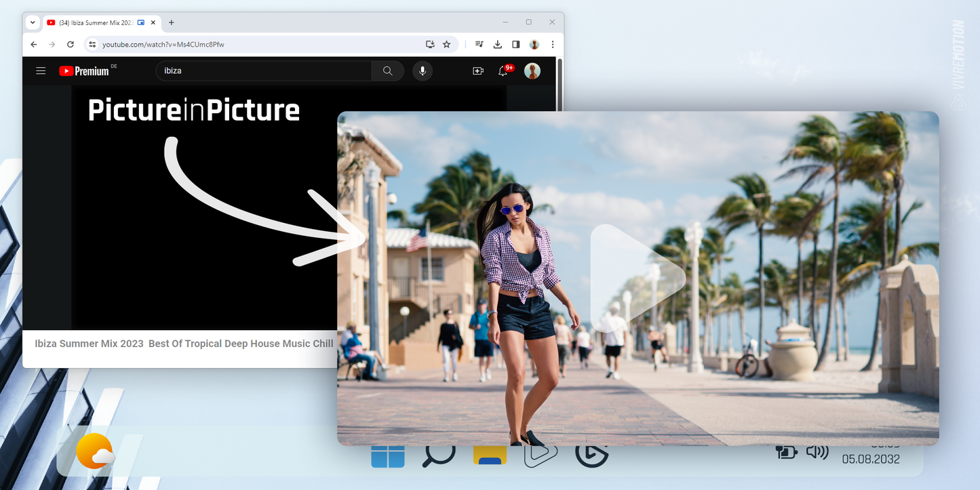The width and height of the screenshot is (980, 490).
Task: Select the Ibiza Summer Mix 2023 tab
Action: pos(95,22)
